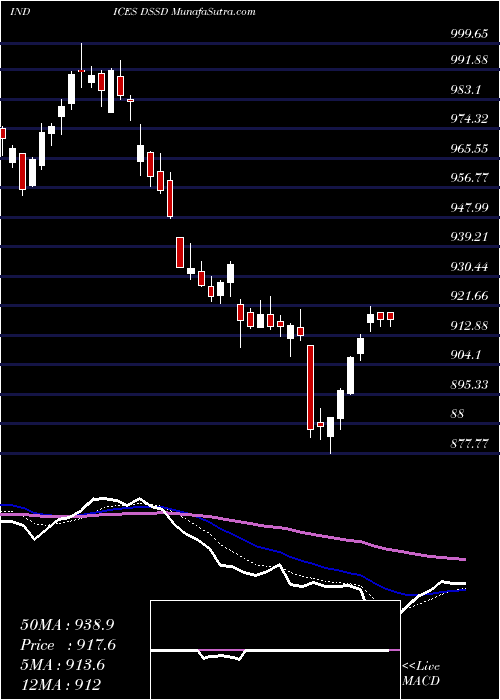Click the Price : 917.6 readout

(x=68, y=645)
